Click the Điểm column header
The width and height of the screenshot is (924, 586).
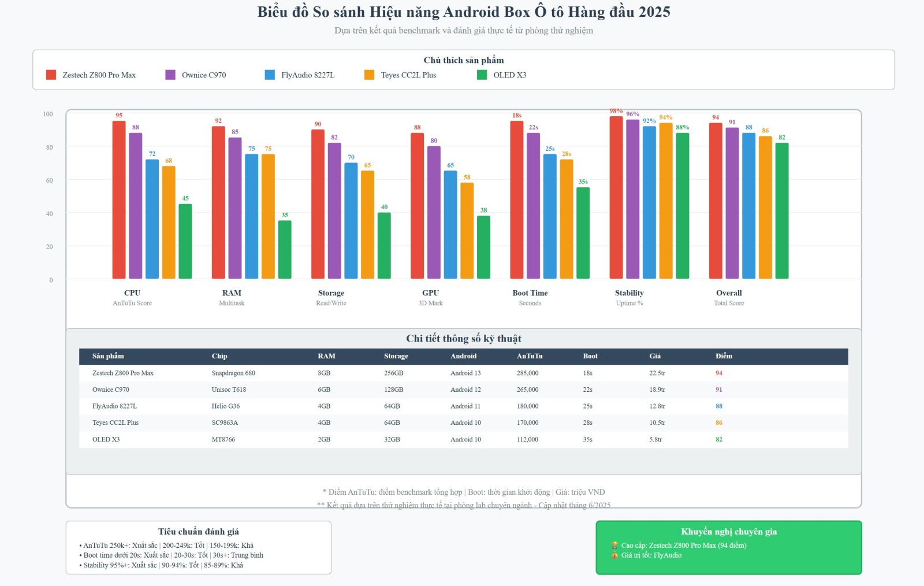click(x=724, y=356)
